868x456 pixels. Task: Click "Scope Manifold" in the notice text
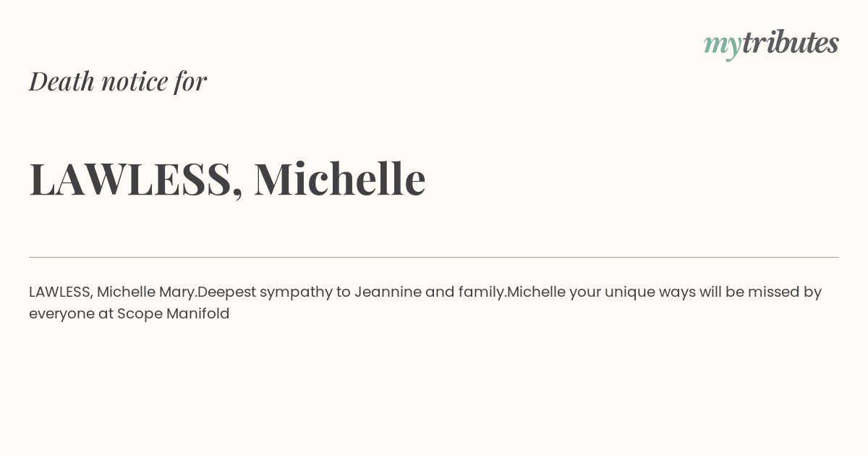(174, 314)
